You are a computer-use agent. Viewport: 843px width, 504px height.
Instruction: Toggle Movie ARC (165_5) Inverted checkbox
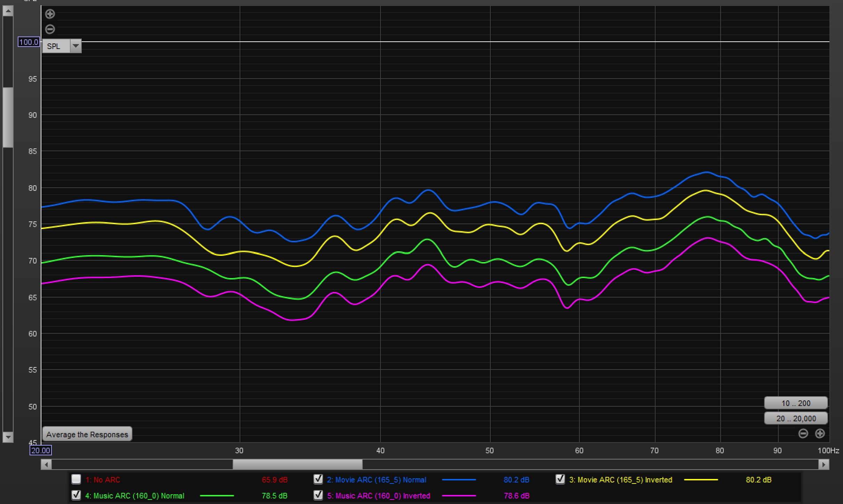point(560,479)
